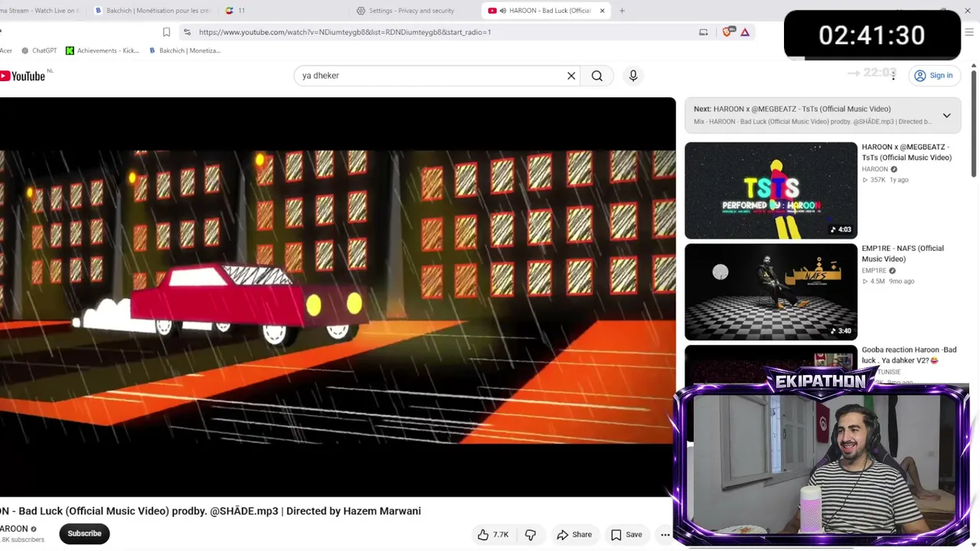
Task: Dislike the video with the thumbs-down icon
Action: 531,535
